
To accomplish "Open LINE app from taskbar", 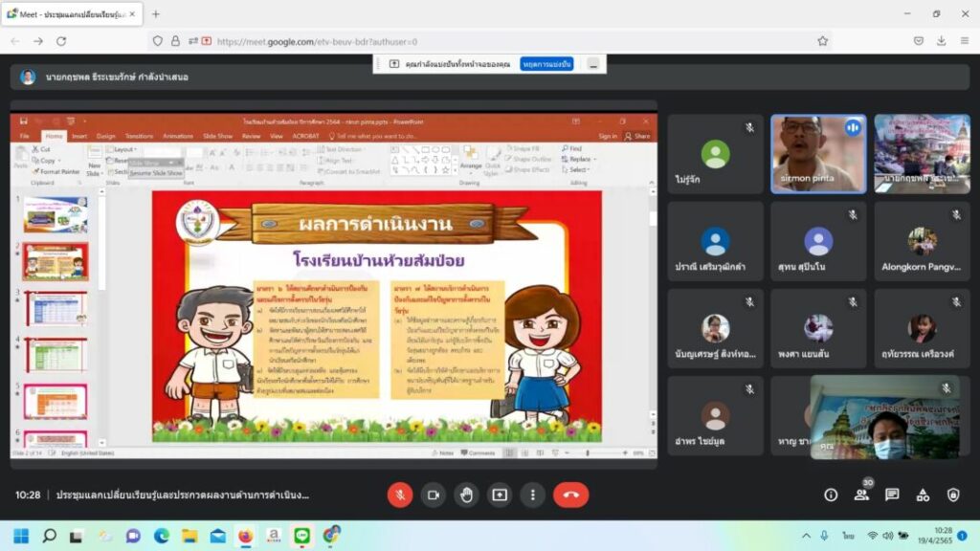I will click(x=301, y=536).
